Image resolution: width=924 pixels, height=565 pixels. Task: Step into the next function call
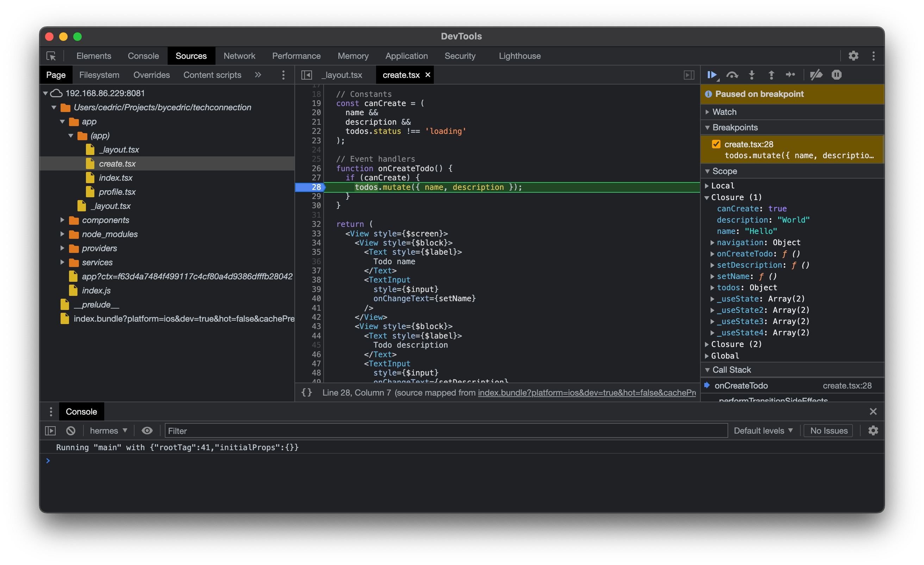751,75
